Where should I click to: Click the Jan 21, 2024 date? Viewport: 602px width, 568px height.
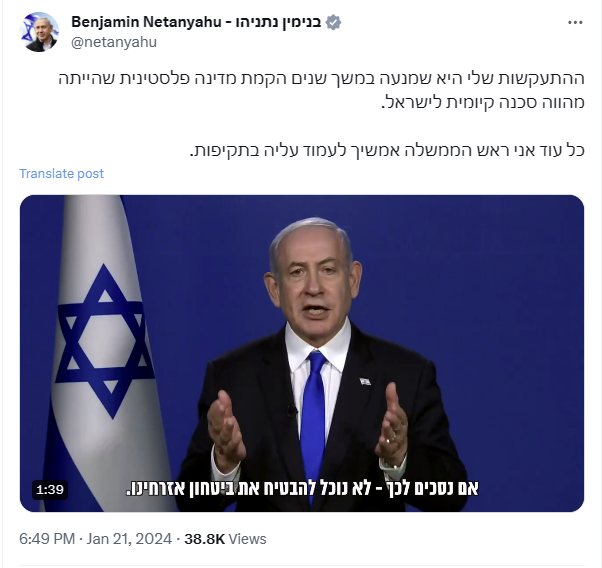point(129,539)
